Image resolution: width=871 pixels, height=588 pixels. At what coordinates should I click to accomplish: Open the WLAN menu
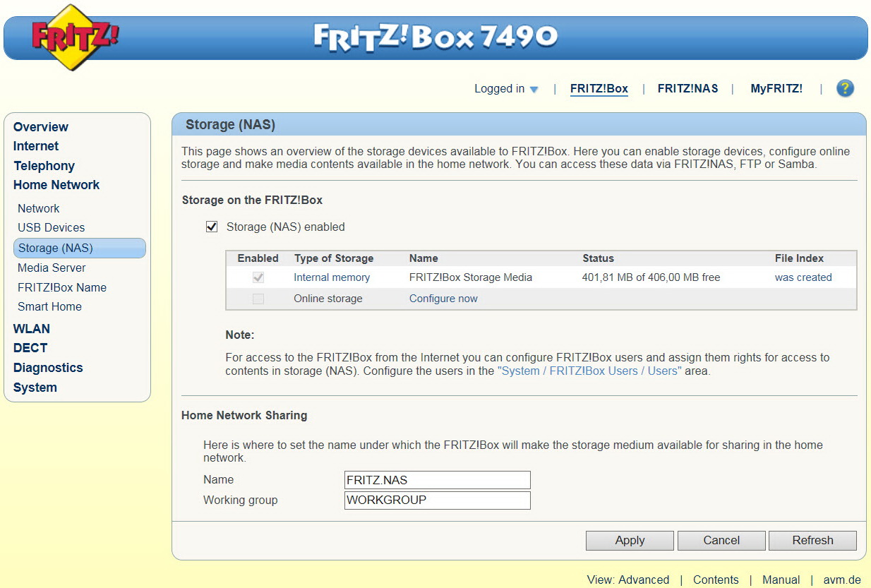click(32, 329)
